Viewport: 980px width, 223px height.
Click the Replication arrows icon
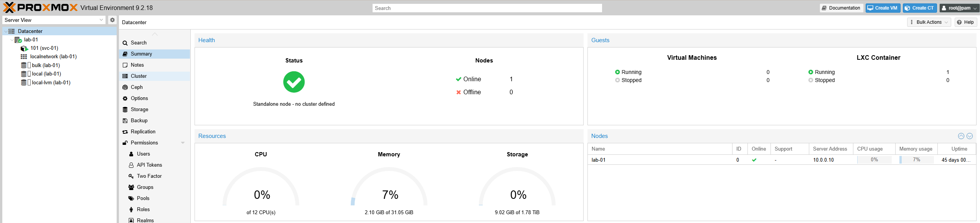coord(125,132)
